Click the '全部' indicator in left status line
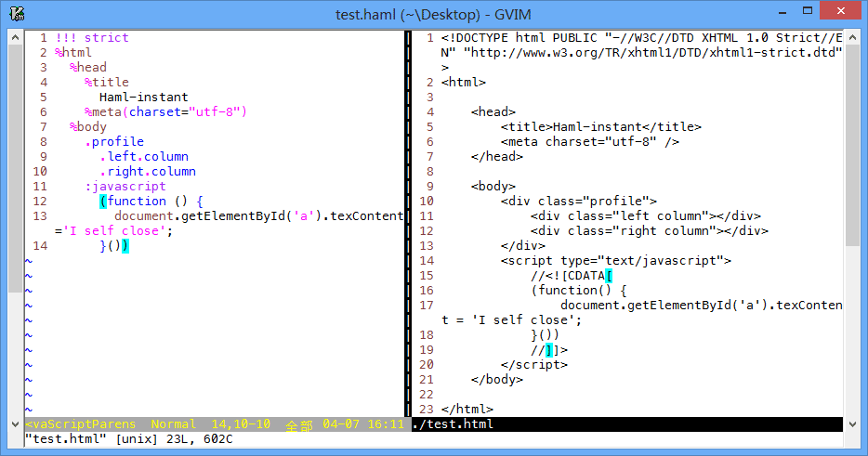868x456 pixels. [299, 425]
